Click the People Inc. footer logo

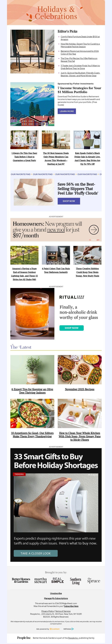[24, 638]
